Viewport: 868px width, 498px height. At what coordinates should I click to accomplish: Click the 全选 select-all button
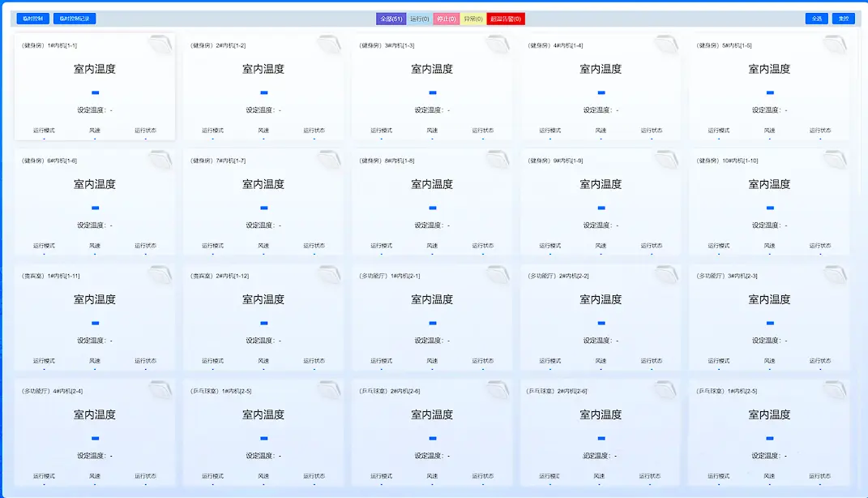[816, 19]
